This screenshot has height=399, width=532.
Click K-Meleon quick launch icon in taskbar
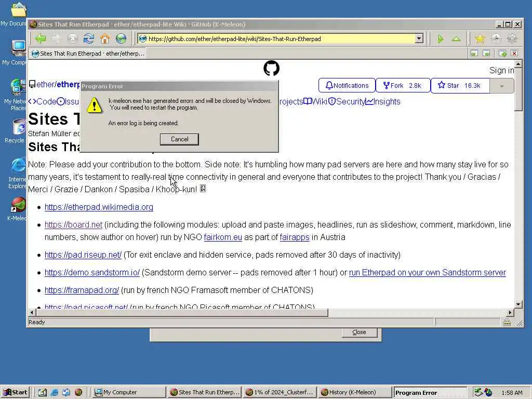click(x=78, y=392)
